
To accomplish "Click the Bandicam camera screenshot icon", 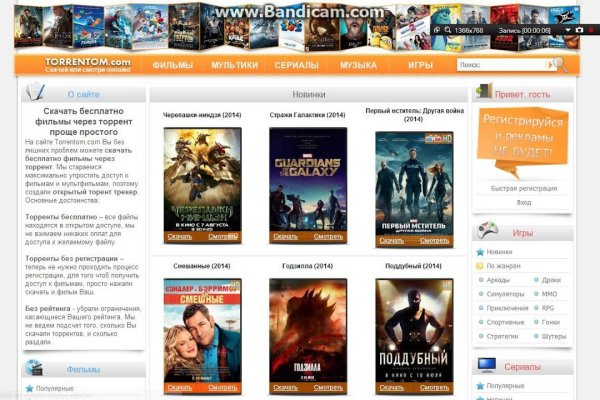I will click(x=579, y=30).
